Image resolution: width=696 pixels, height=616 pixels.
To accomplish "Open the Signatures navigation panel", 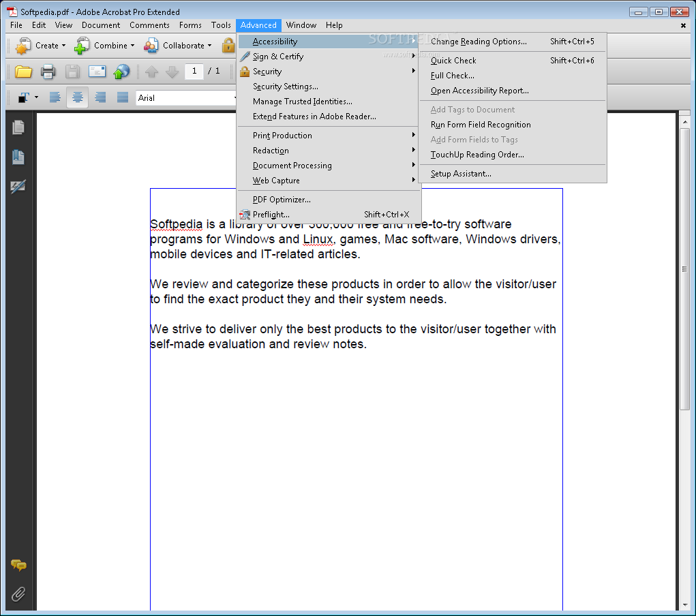I will [x=18, y=187].
